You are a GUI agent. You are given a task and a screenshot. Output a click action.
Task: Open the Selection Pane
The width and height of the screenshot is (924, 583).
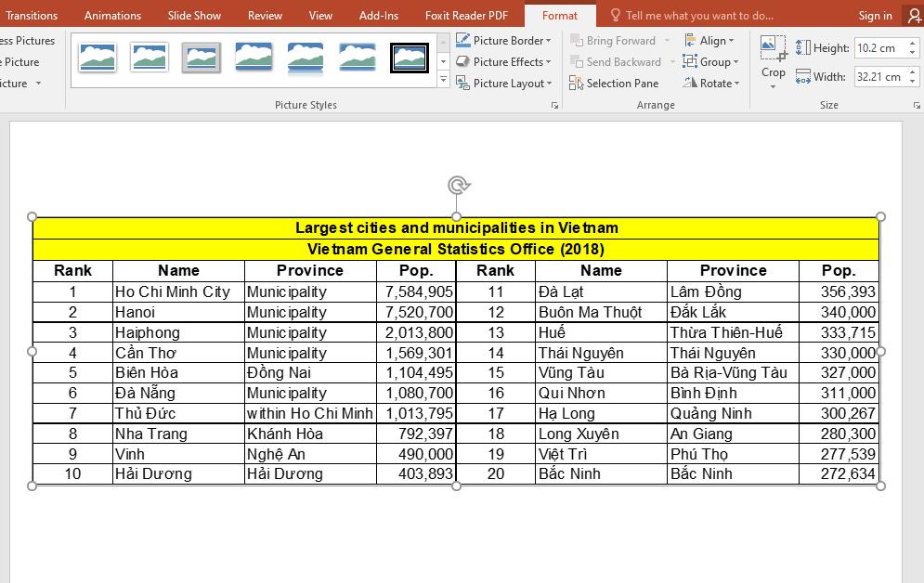[614, 84]
